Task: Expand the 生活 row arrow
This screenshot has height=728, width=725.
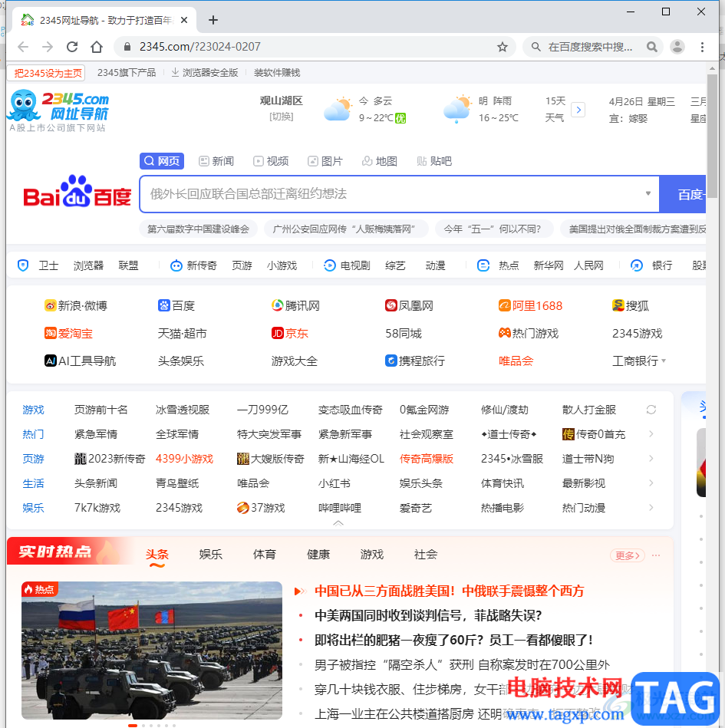Action: coord(651,483)
